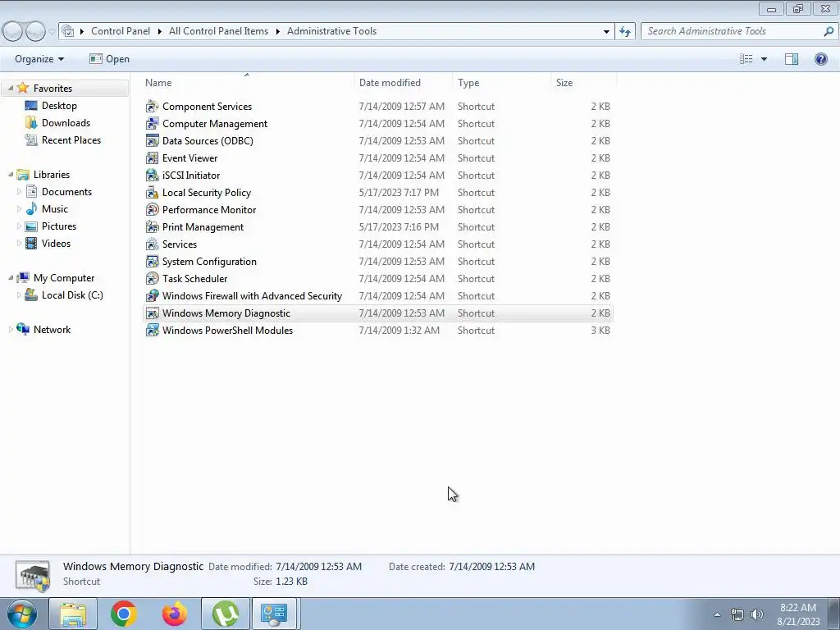Image resolution: width=840 pixels, height=630 pixels.
Task: Select the Print Management icon
Action: (152, 226)
